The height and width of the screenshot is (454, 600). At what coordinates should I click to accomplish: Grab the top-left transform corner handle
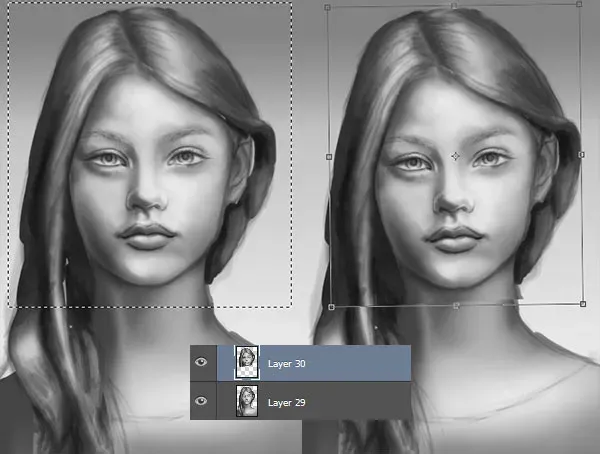(x=327, y=8)
